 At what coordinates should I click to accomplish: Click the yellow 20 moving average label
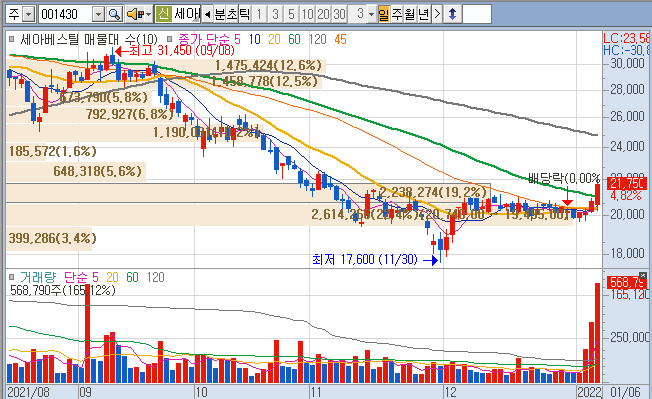coord(274,39)
